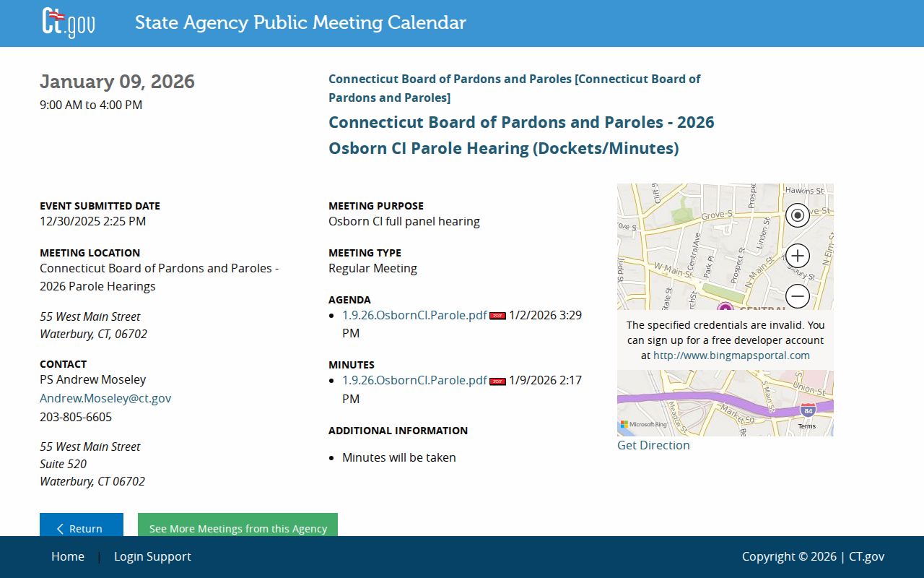Click the PS Andrew Moseley contact name
Screen dimensions: 924x578
coord(93,379)
